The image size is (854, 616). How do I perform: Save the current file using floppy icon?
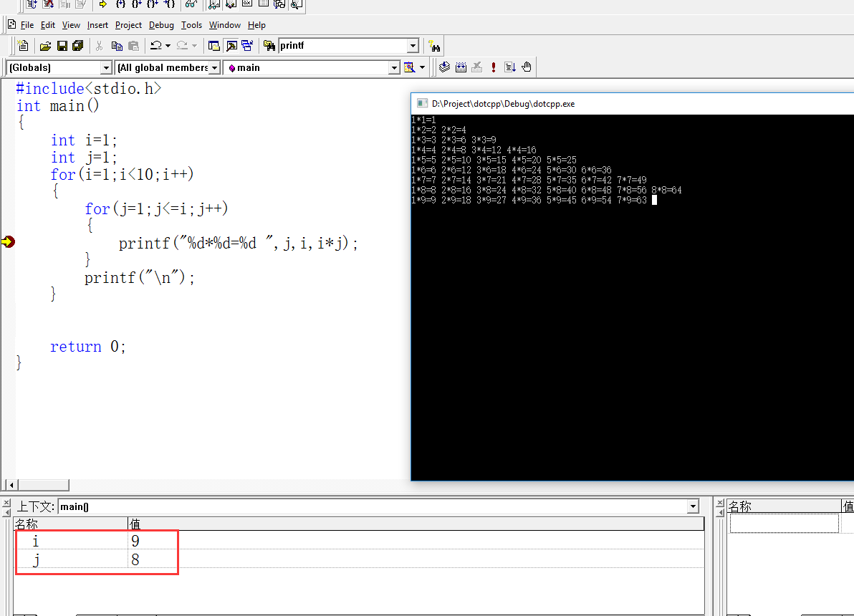coord(62,46)
